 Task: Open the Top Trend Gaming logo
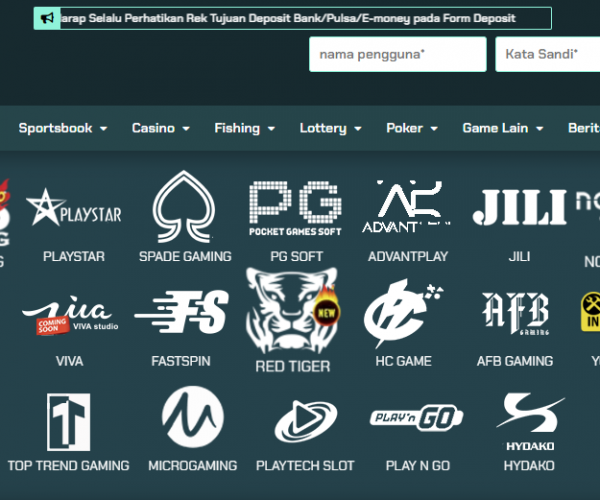68,421
